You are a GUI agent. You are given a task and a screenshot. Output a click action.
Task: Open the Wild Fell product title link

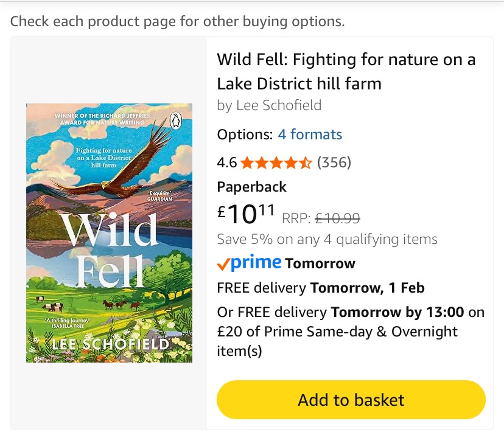(346, 71)
